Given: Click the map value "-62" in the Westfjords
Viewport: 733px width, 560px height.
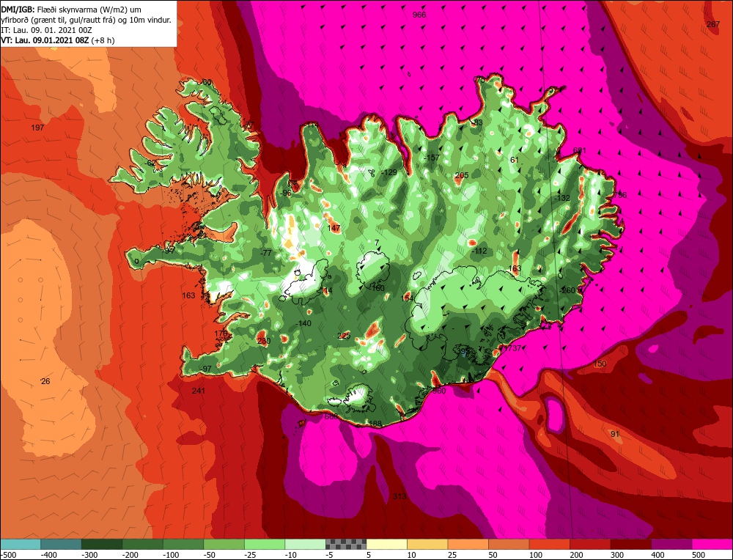Looking at the screenshot, I should (x=150, y=163).
